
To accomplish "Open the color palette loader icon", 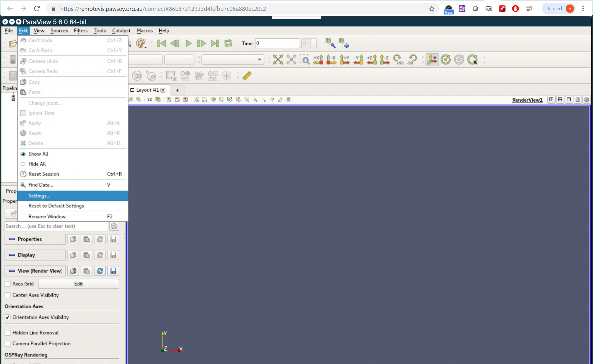I will [x=141, y=43].
